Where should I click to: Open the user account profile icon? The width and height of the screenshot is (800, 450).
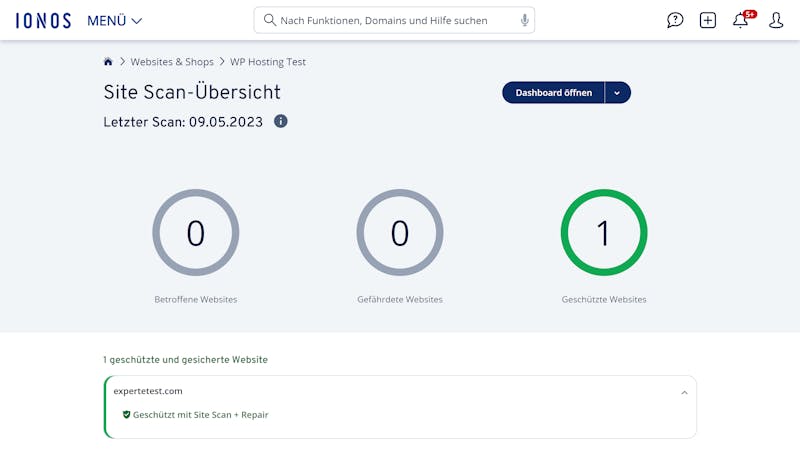coord(776,20)
